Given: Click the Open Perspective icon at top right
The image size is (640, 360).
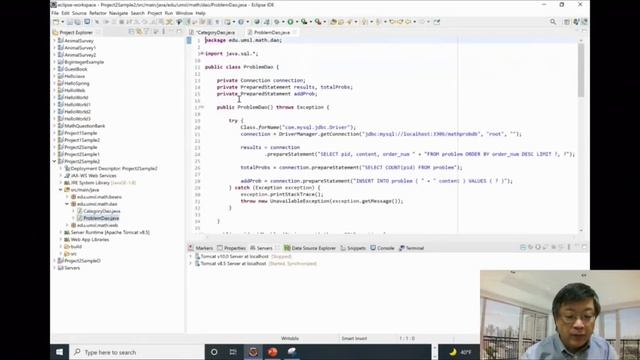Looking at the screenshot, I should coord(567,22).
